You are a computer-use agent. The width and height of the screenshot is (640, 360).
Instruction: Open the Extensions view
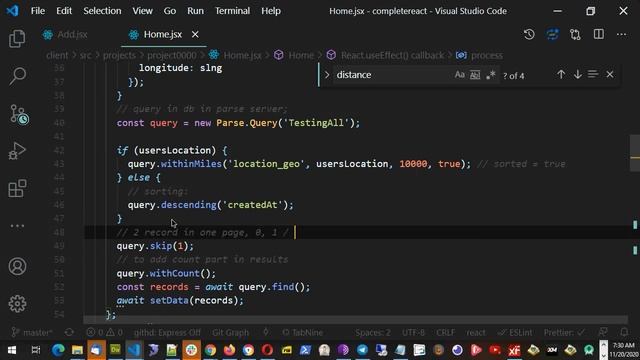(17, 188)
